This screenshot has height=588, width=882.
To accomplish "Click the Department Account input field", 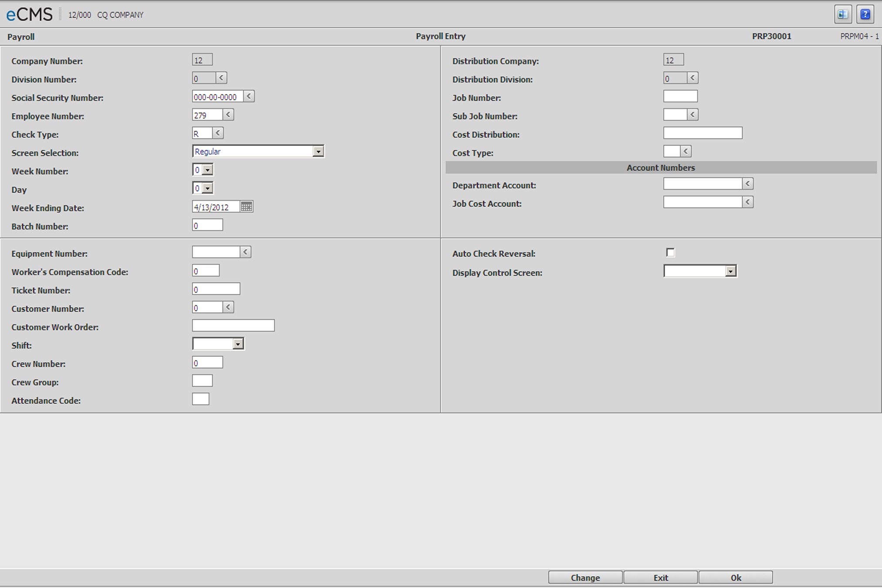I will coord(703,183).
